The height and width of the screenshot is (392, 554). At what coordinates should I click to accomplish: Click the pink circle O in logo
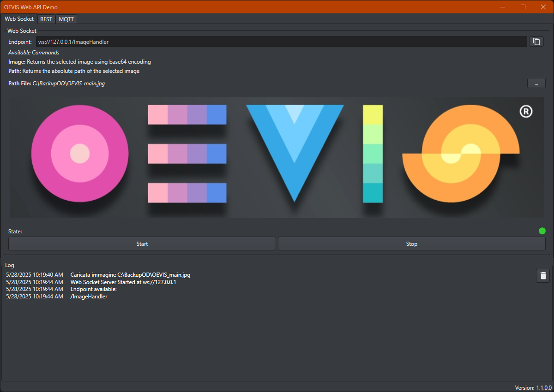click(x=80, y=153)
